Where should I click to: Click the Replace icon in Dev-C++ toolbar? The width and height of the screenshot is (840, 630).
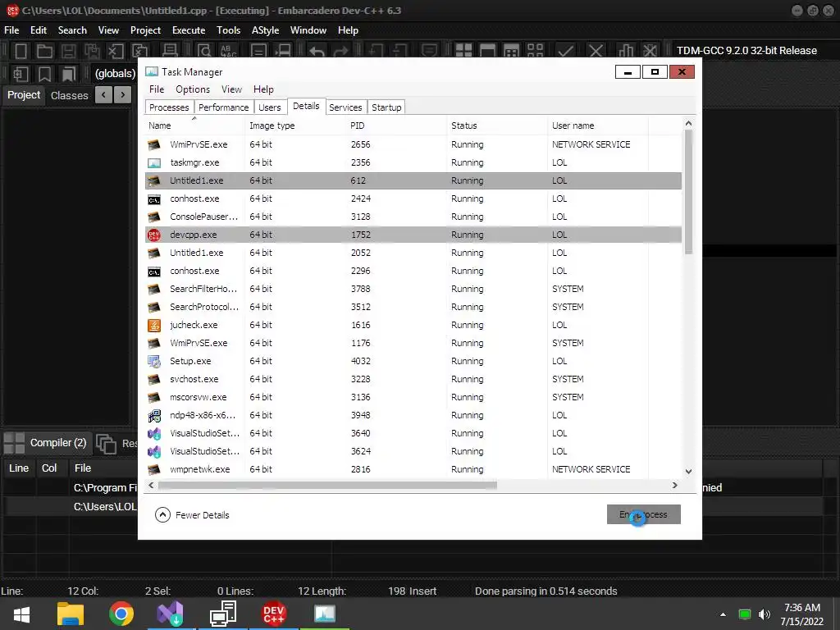pos(229,51)
